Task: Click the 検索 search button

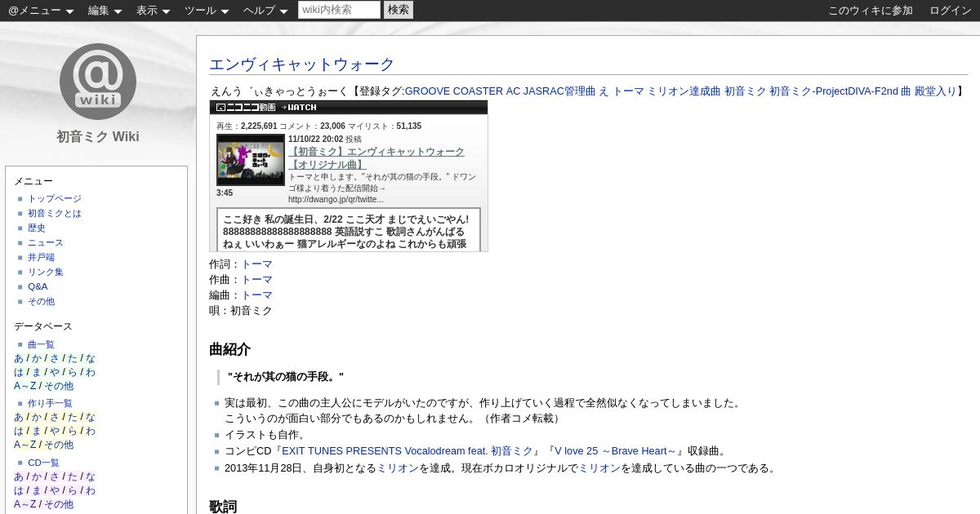Action: [399, 10]
